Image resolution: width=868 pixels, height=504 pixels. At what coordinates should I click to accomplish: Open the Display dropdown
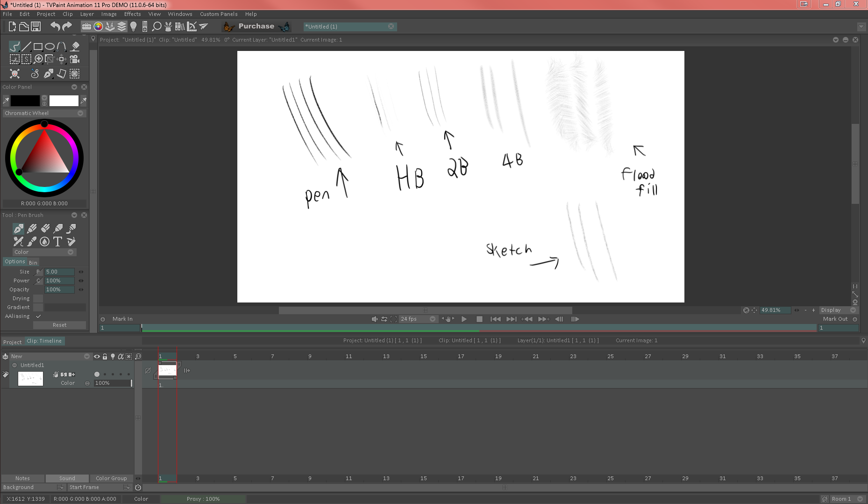pyautogui.click(x=838, y=310)
